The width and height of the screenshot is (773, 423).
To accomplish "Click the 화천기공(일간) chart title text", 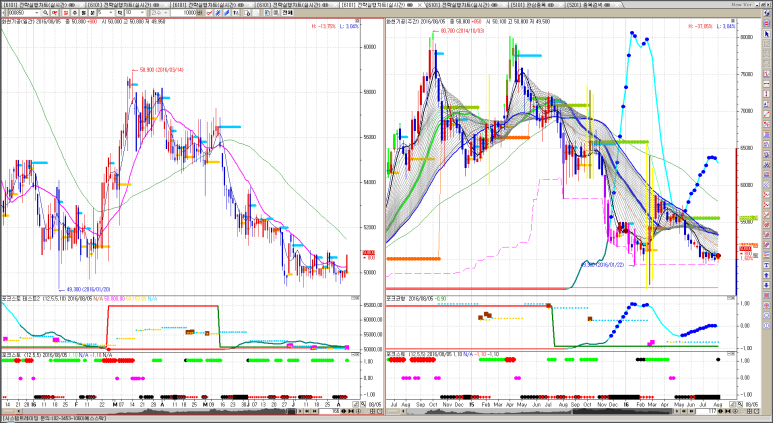I will tap(18, 22).
